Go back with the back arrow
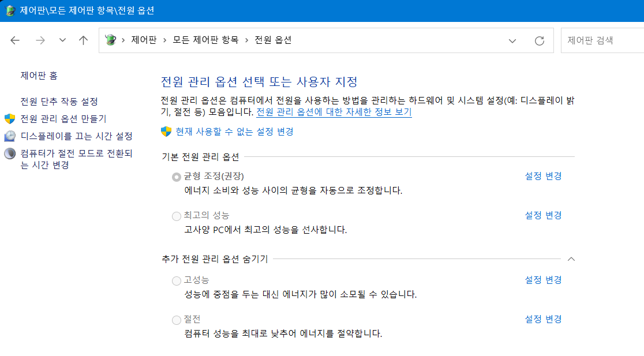Screen dimensions: 644x356 (15, 40)
